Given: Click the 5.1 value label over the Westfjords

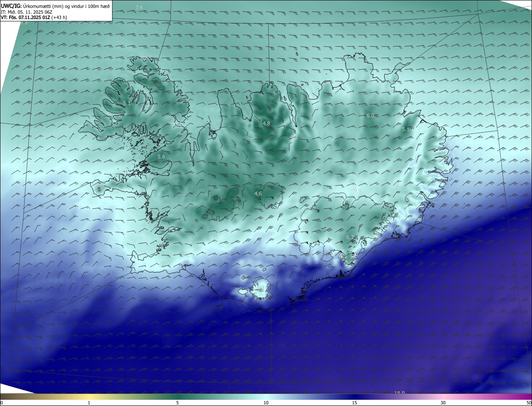Looking at the screenshot, I should coord(127,103).
